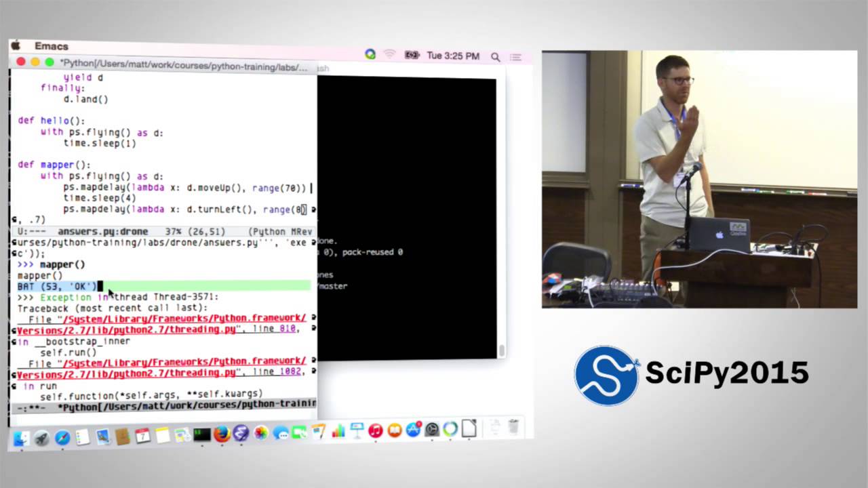Open the Trash in the dock
The height and width of the screenshot is (488, 868).
(513, 426)
